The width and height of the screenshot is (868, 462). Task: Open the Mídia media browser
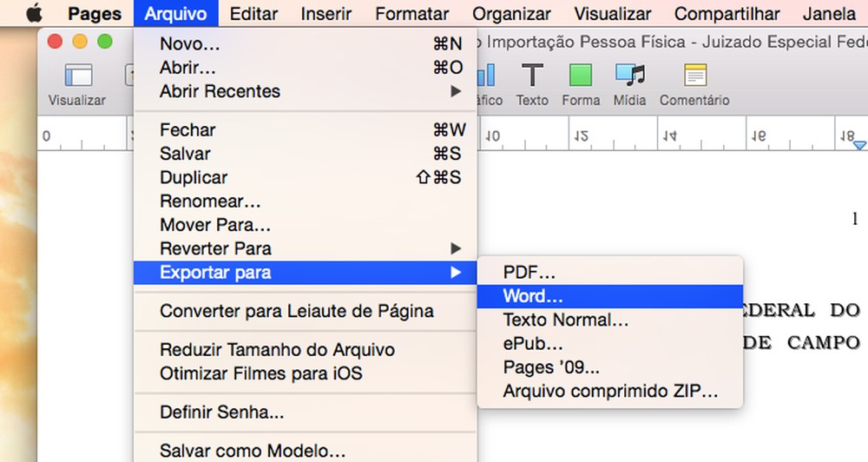pyautogui.click(x=629, y=84)
